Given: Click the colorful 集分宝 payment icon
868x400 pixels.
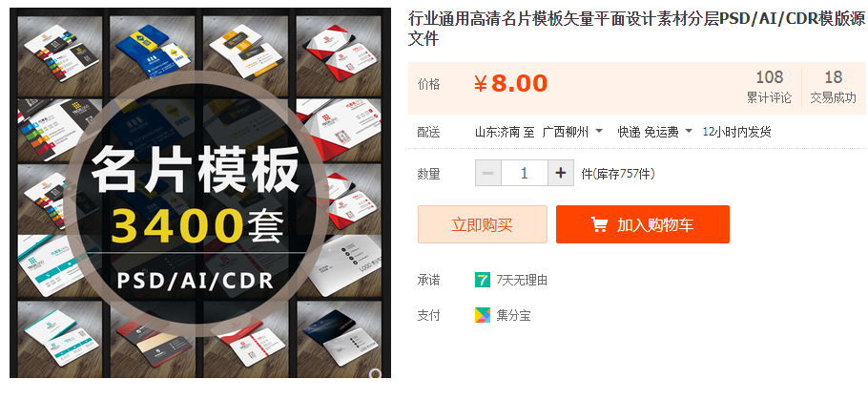Looking at the screenshot, I should [x=482, y=315].
